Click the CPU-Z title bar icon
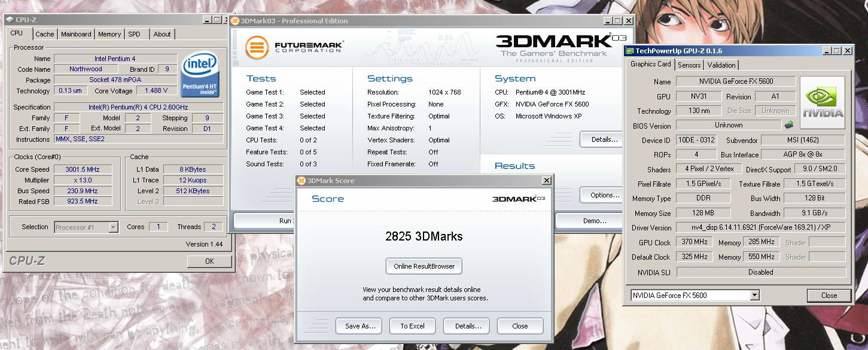 (x=10, y=20)
